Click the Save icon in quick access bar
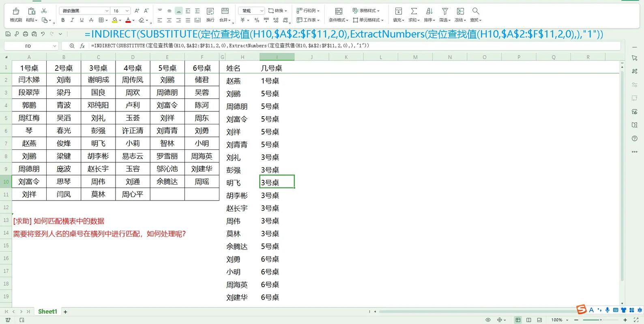The width and height of the screenshot is (644, 324). pos(8,34)
